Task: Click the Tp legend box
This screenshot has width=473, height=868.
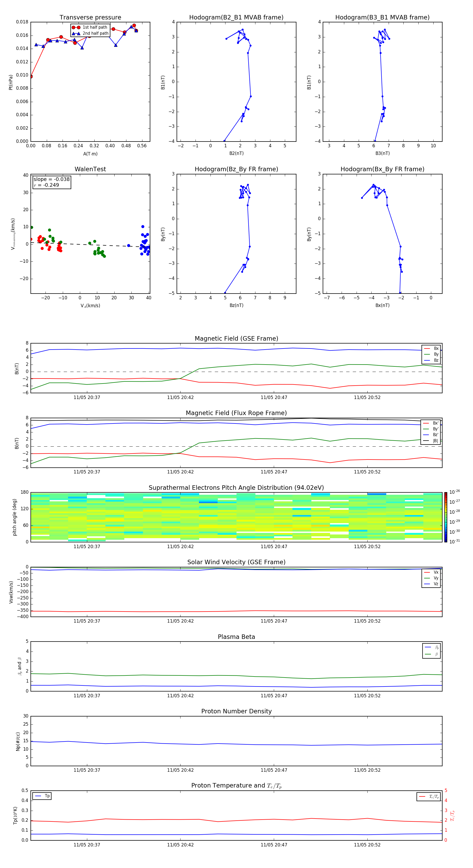Action: (x=42, y=796)
